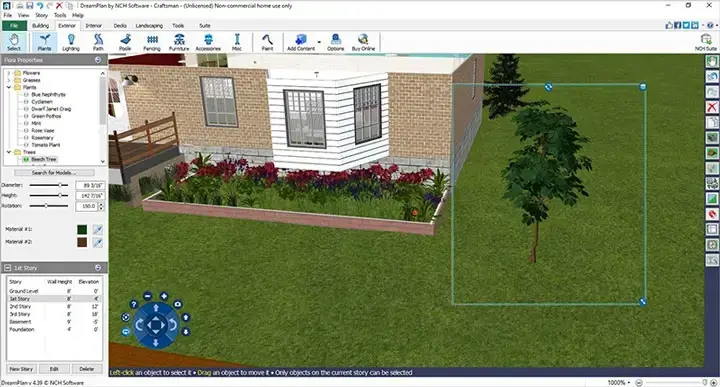720x387 pixels.
Task: Select the Basement story row
Action: tap(54, 322)
